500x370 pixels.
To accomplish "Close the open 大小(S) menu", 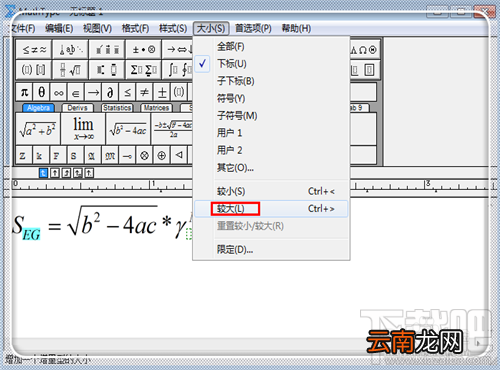I will (211, 28).
